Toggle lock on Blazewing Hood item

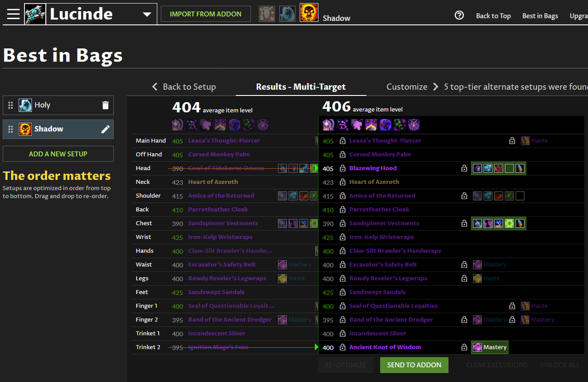pos(342,169)
